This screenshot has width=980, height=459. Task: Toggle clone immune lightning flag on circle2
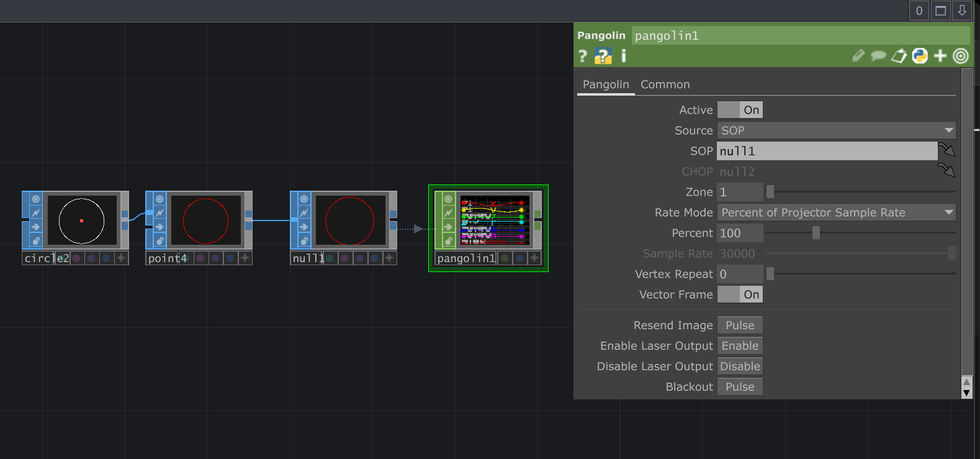pos(36,213)
